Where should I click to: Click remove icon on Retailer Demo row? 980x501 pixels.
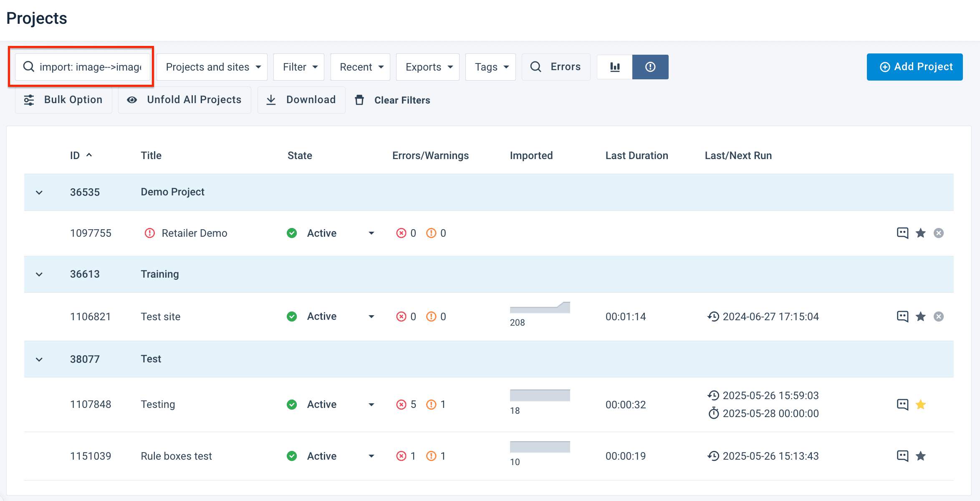coord(938,233)
